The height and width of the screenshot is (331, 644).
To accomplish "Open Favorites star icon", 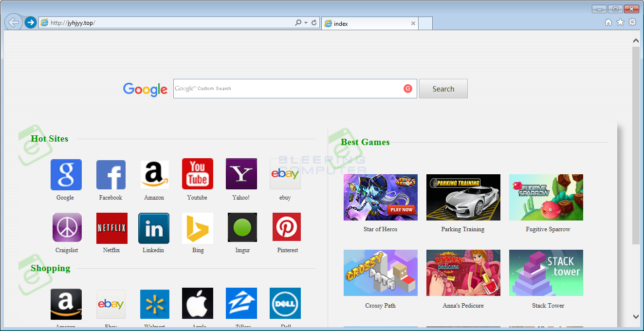I will (x=620, y=22).
